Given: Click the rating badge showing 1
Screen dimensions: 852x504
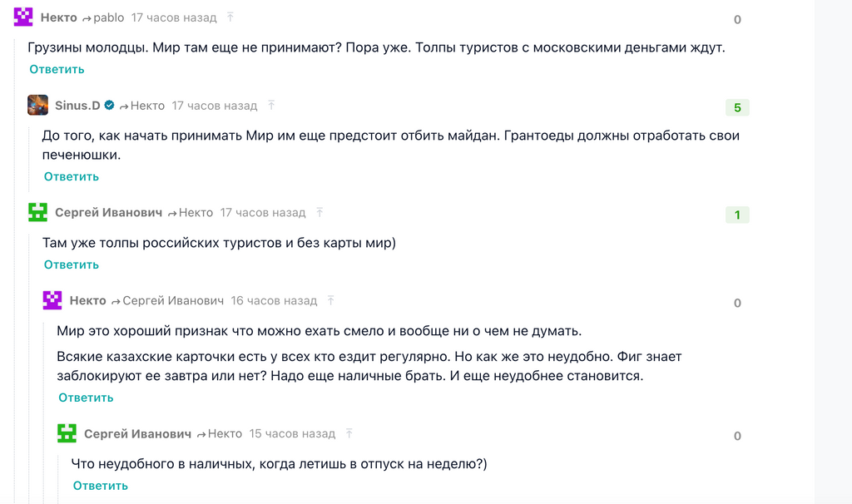Looking at the screenshot, I should click(736, 215).
